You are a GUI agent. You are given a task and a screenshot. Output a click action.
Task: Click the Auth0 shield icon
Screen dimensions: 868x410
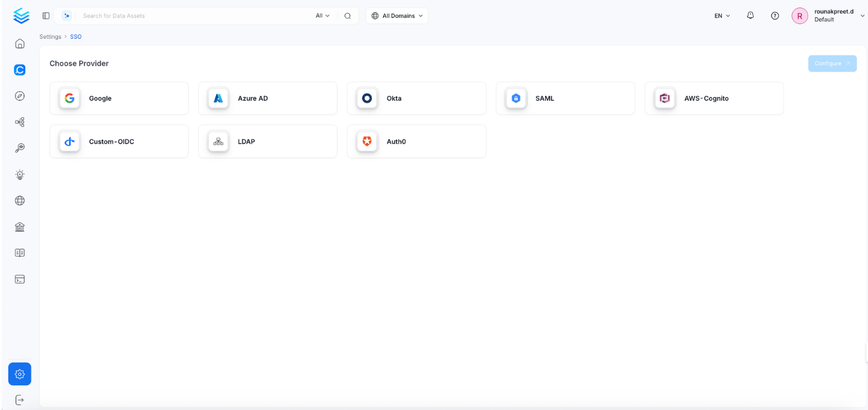point(367,142)
